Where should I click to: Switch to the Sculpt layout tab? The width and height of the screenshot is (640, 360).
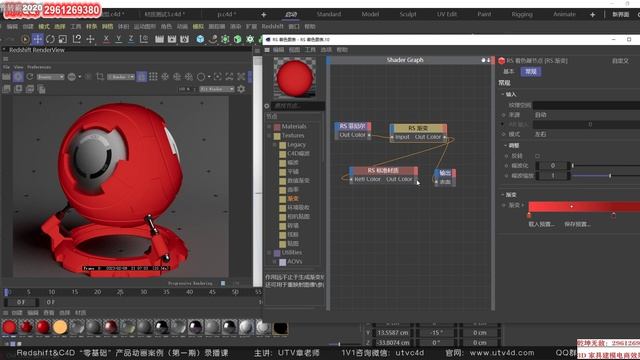[x=408, y=14]
